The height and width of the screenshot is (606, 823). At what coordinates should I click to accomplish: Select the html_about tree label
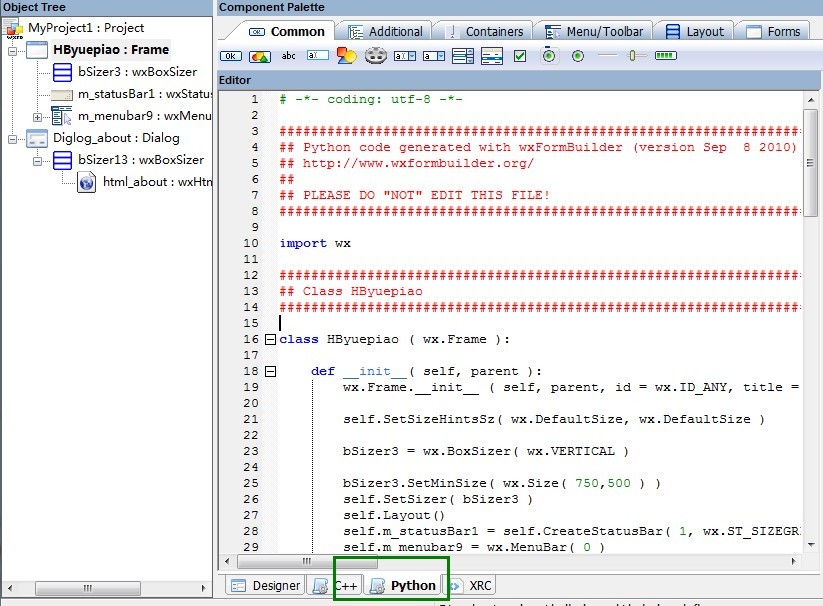157,182
